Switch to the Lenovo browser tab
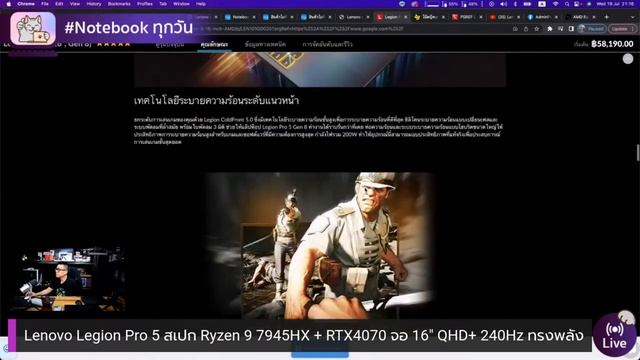This screenshot has width=640, height=360. [x=353, y=17]
